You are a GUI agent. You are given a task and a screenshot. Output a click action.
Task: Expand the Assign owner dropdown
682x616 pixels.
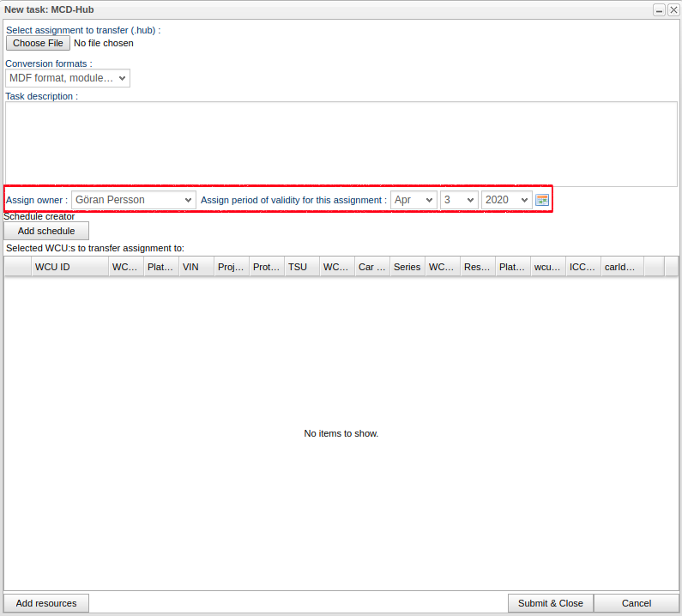coord(134,200)
